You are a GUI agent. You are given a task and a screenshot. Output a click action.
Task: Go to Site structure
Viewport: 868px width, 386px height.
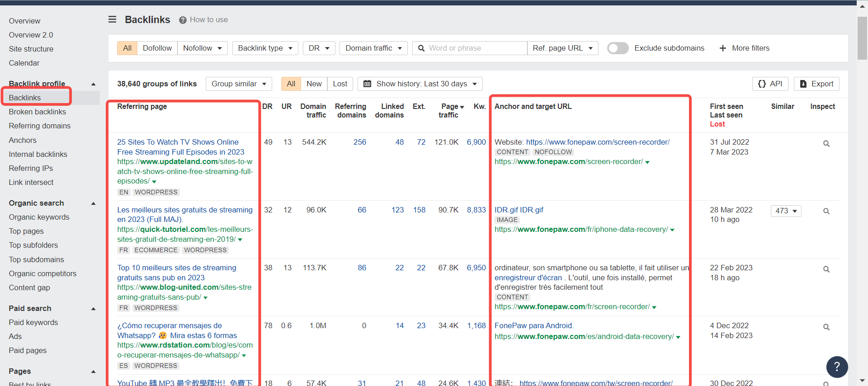pyautogui.click(x=31, y=49)
